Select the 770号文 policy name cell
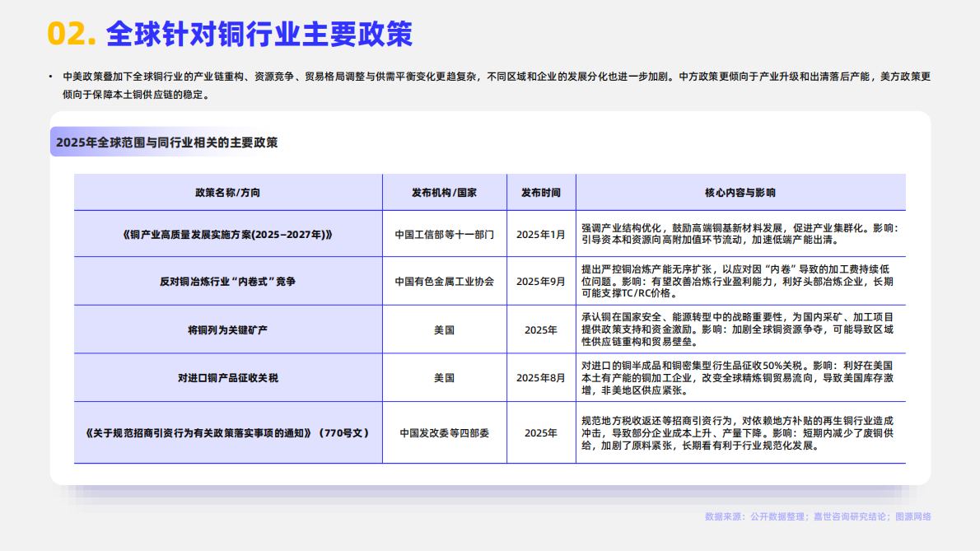Viewport: 980px width, 551px height. pos(228,433)
